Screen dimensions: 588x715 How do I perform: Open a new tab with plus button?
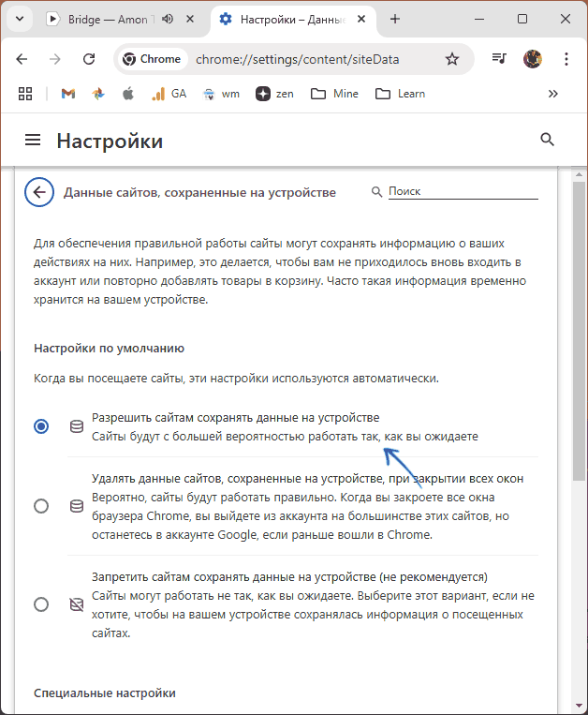395,19
